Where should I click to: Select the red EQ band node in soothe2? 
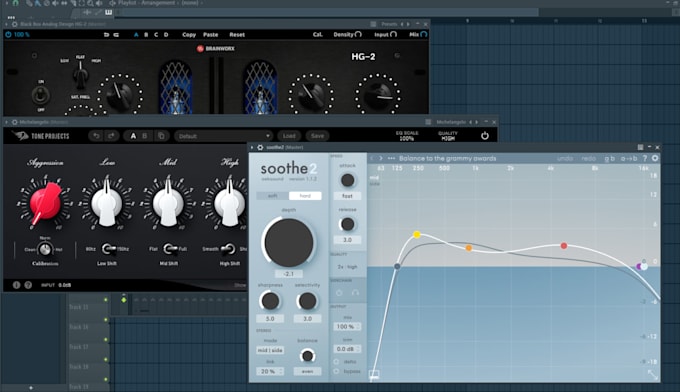(564, 246)
